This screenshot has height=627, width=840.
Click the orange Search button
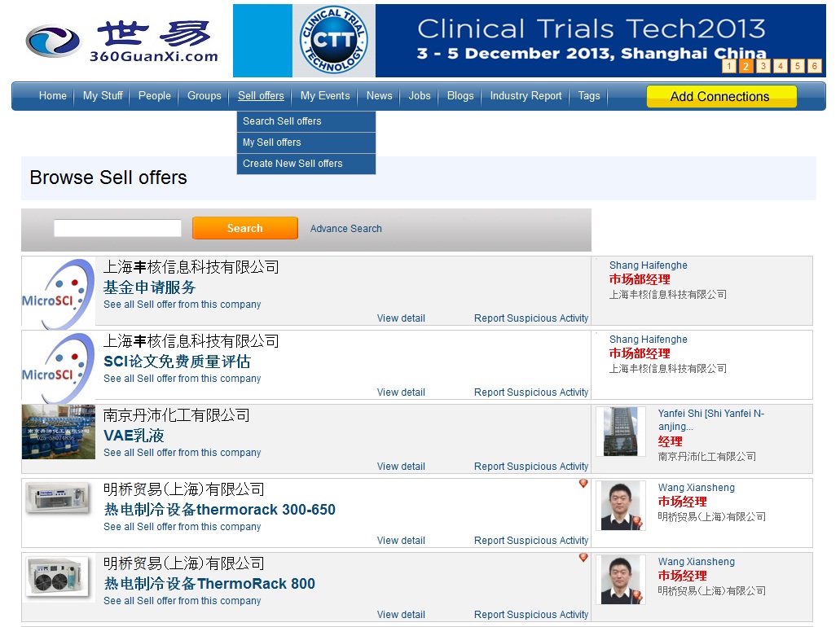click(244, 228)
